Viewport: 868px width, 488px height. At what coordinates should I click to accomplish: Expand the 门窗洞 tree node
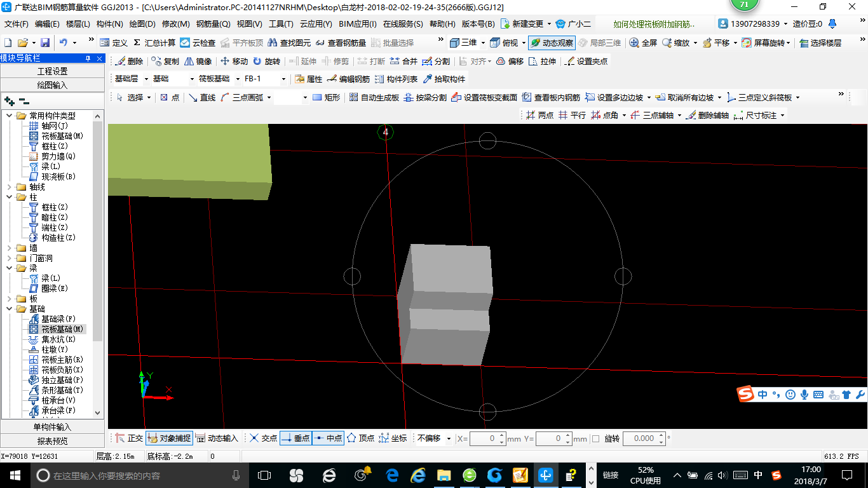click(9, 258)
